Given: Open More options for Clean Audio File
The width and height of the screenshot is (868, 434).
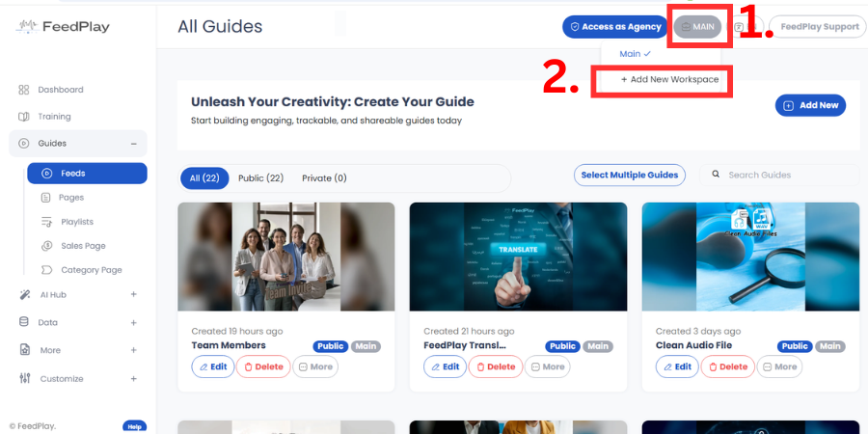Looking at the screenshot, I should (x=779, y=366).
